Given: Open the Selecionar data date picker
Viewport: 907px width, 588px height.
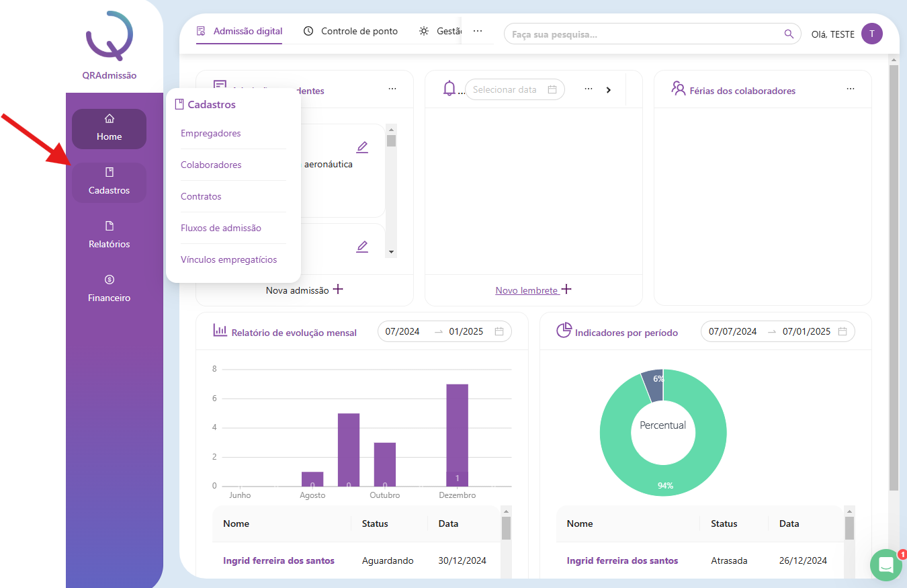Looking at the screenshot, I should click(514, 89).
